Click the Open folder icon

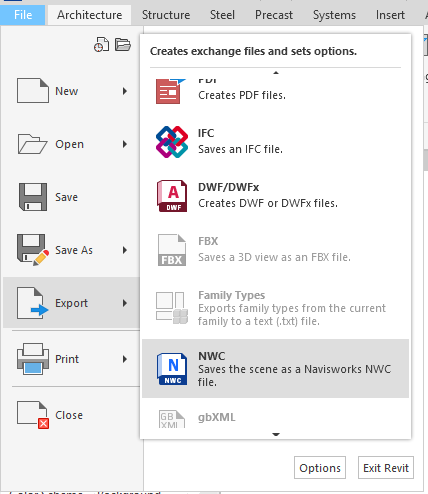tap(32, 144)
